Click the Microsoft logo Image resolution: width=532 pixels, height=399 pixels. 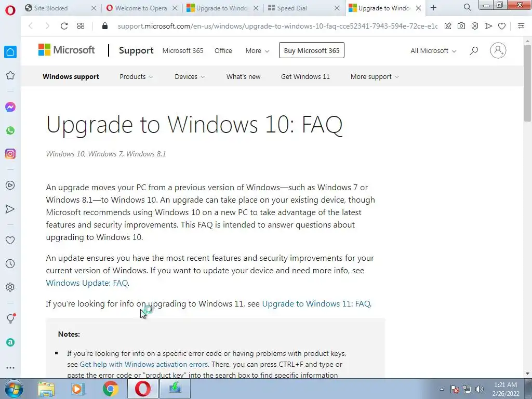(66, 50)
